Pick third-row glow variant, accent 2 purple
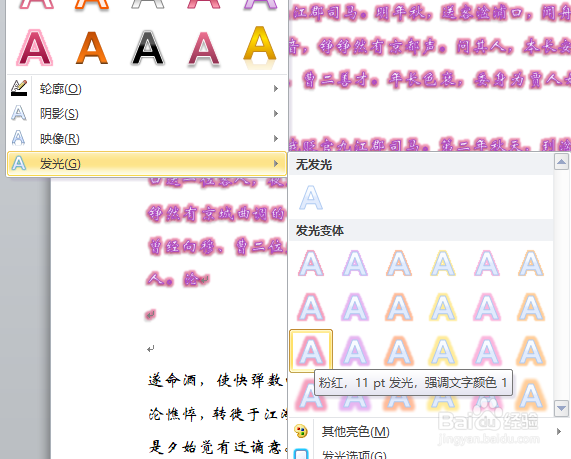The image size is (571, 459). pos(355,351)
